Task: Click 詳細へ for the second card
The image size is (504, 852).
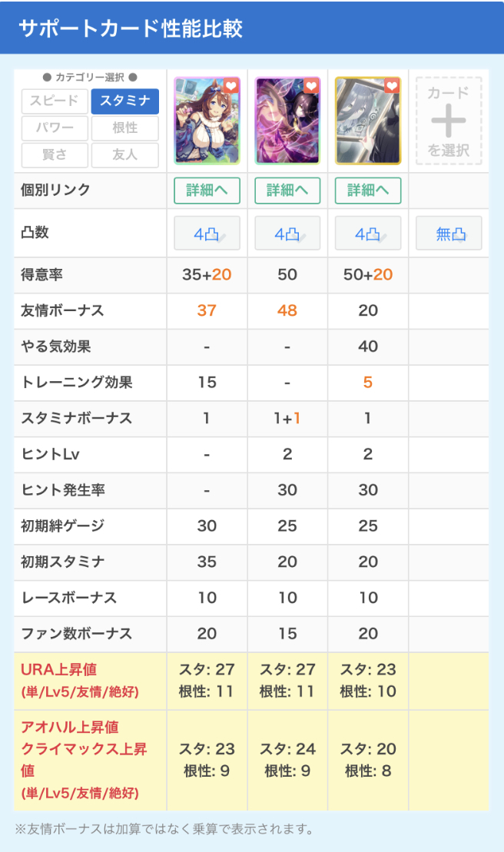Action: (287, 191)
